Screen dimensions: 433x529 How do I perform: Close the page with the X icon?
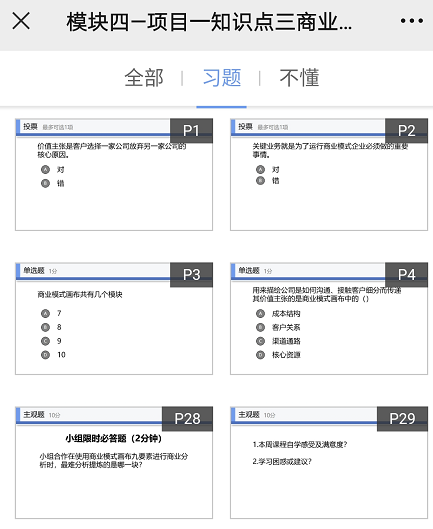coord(21,21)
